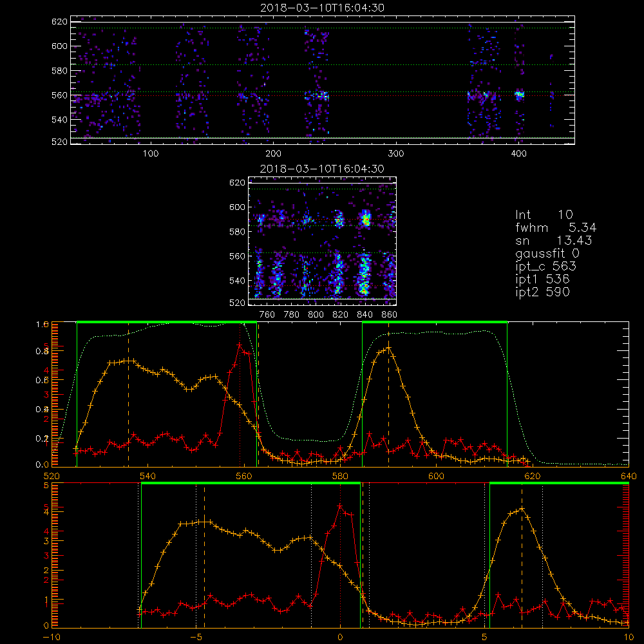Viewport: 644px width, 644px height.
Task: Click the '820' x-axis label of middle image
Action: point(340,315)
